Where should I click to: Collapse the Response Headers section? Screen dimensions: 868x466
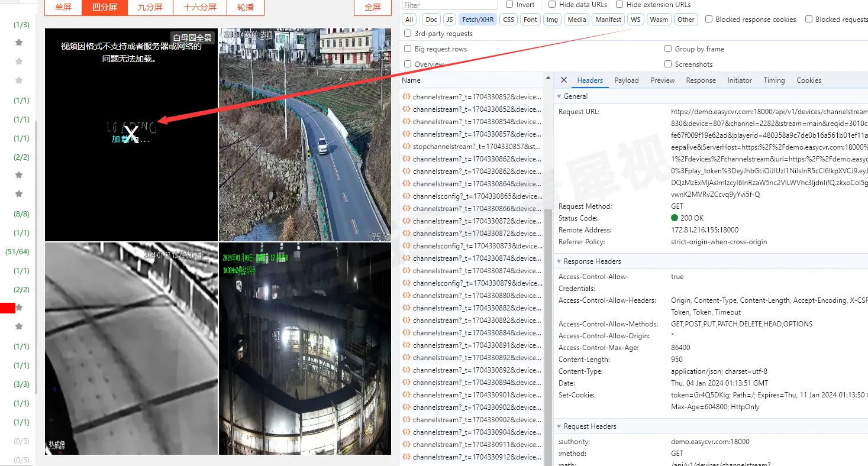[559, 261]
